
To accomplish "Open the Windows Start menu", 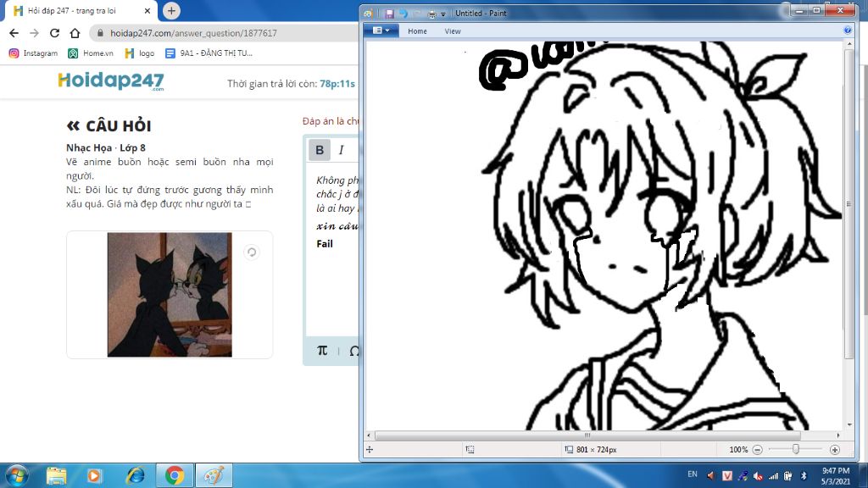I will click(16, 476).
